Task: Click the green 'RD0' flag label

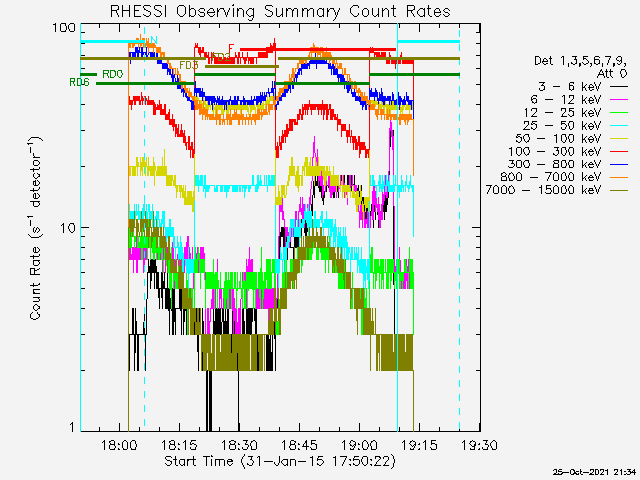Action: pyautogui.click(x=112, y=74)
